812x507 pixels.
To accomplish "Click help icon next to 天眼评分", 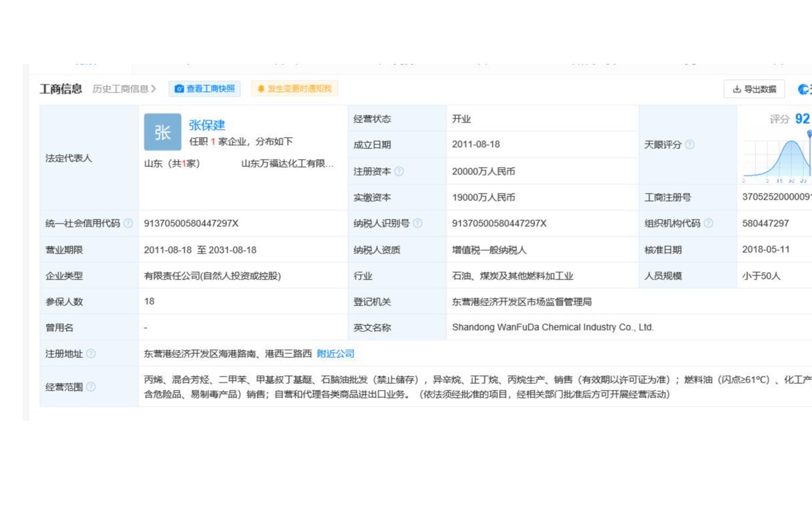I will pos(690,144).
